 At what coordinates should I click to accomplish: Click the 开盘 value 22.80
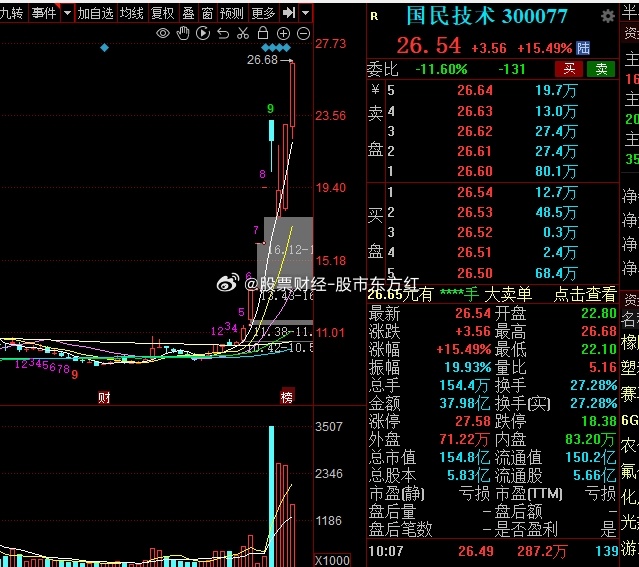[599, 313]
